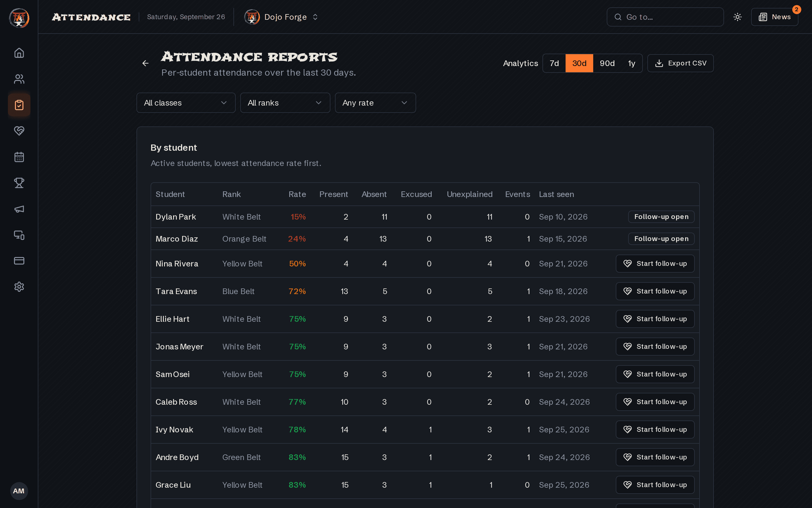Start follow-up for Nina Rivera
This screenshot has width=812, height=508.
click(655, 264)
